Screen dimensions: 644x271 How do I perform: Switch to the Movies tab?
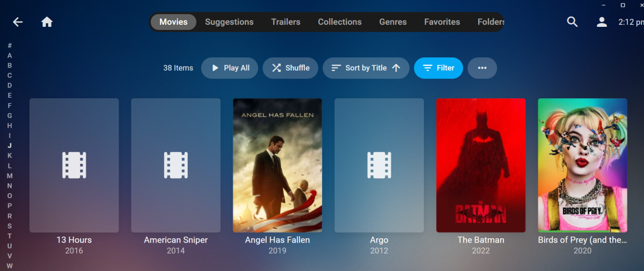[x=173, y=22]
